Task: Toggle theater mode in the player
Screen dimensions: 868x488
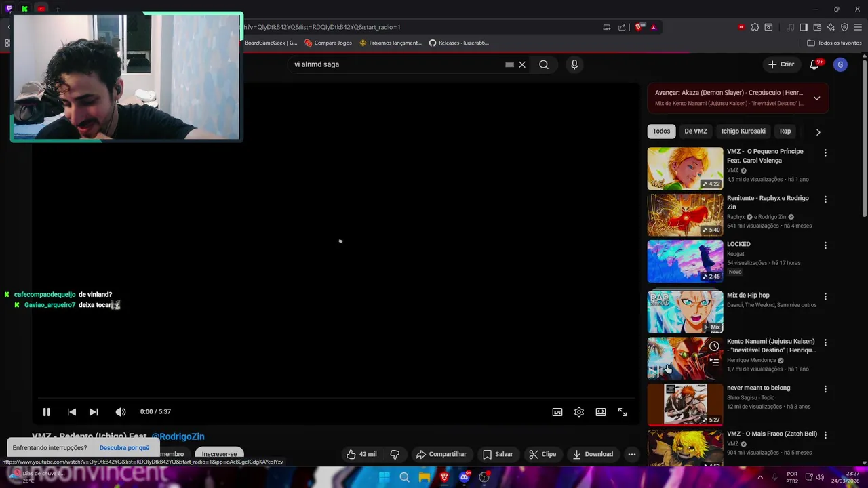Action: (601, 412)
